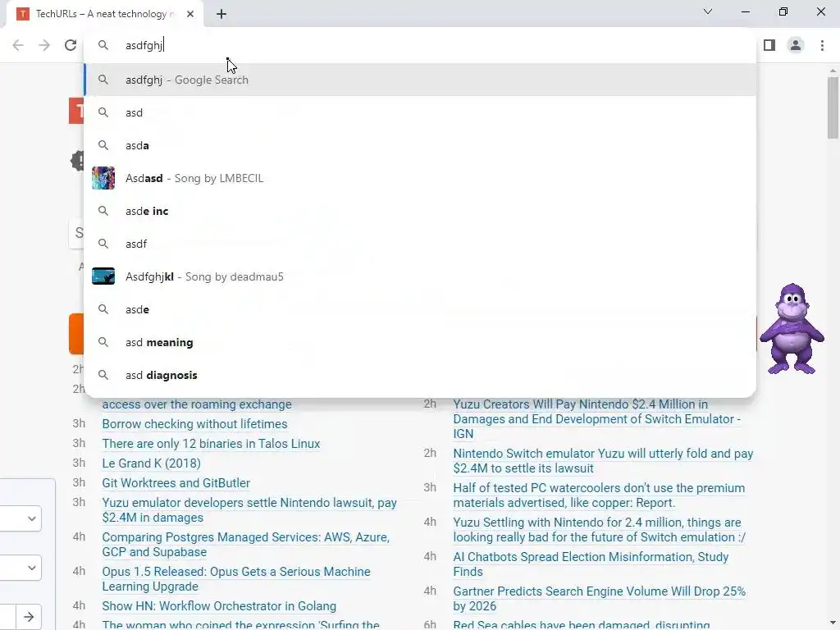Image resolution: width=840 pixels, height=630 pixels.
Task: Click the right-arrow button in left panel
Action: click(x=29, y=617)
